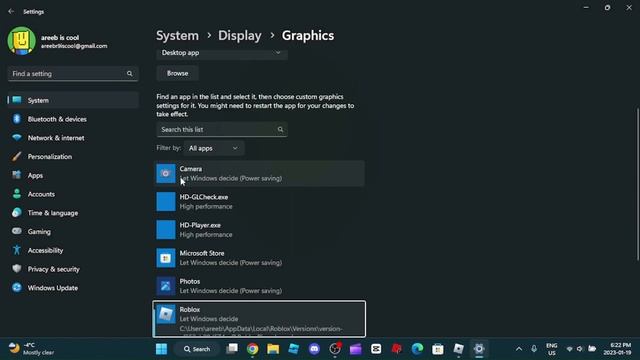Viewport: 640px width, 360px height.
Task: Select the Roblox app entry
Action: [259, 319]
